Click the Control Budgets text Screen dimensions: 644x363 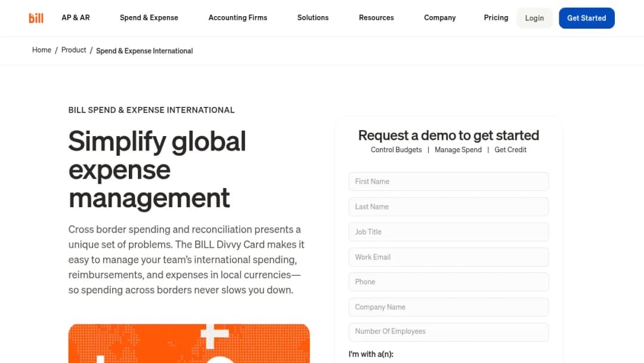pyautogui.click(x=396, y=150)
